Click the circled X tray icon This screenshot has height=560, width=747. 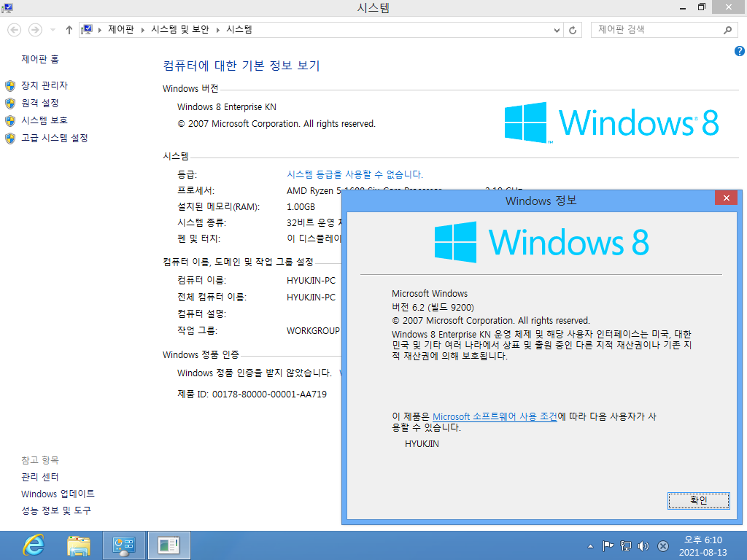click(662, 546)
